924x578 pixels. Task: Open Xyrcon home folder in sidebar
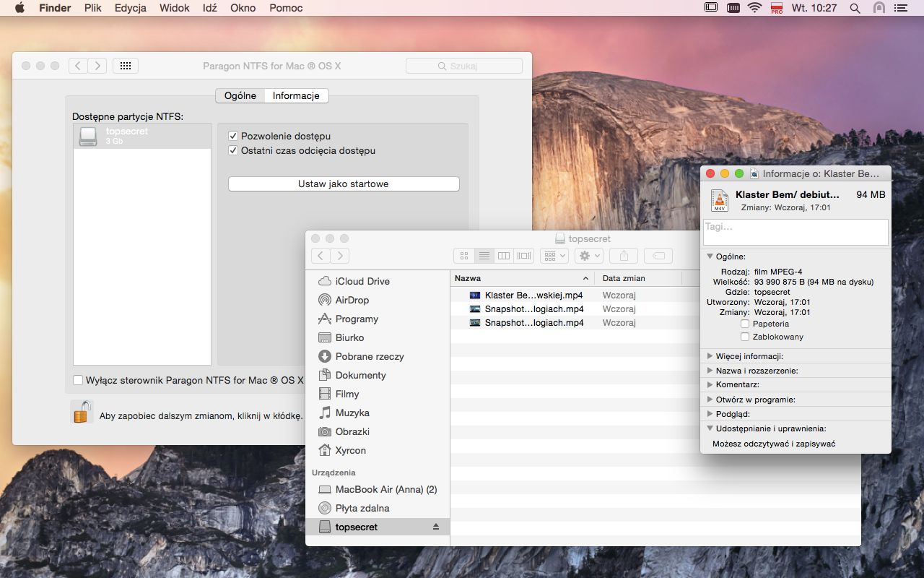377,450
